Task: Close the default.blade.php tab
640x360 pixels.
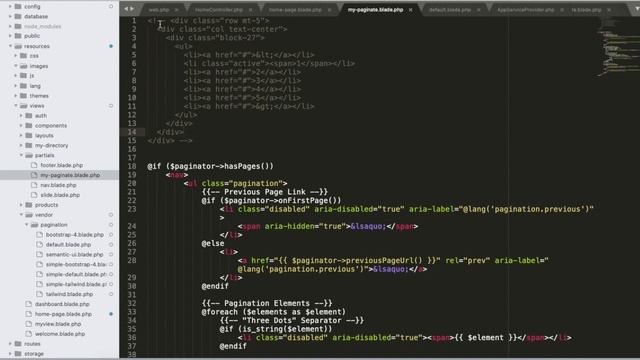Action: (478, 10)
